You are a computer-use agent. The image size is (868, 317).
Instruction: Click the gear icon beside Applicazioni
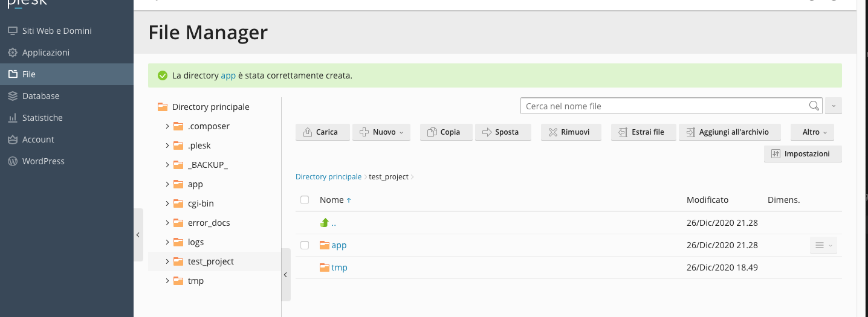12,53
